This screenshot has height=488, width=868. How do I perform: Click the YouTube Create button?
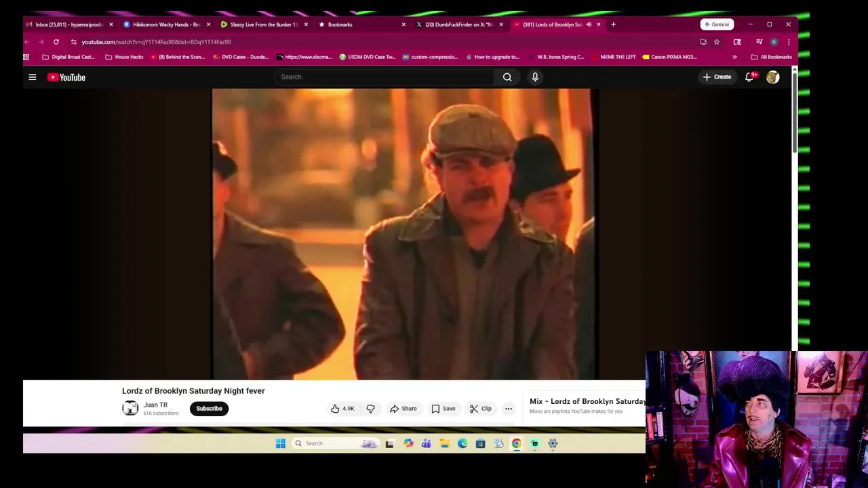point(717,77)
